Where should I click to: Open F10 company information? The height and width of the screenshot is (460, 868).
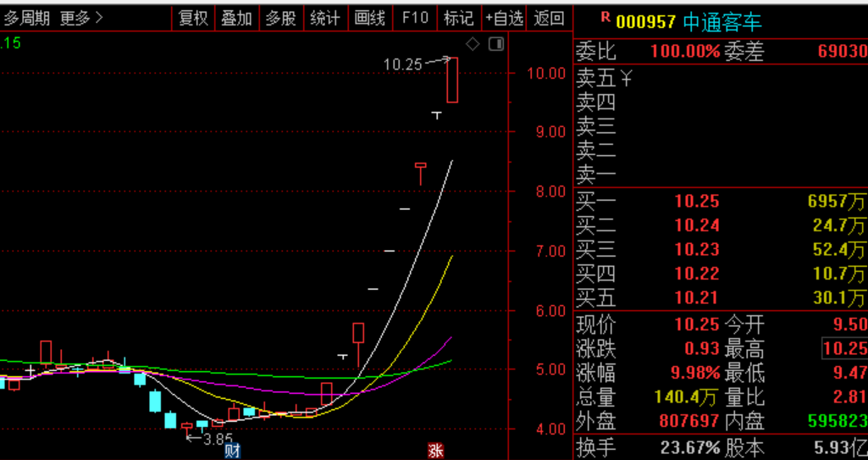[415, 18]
